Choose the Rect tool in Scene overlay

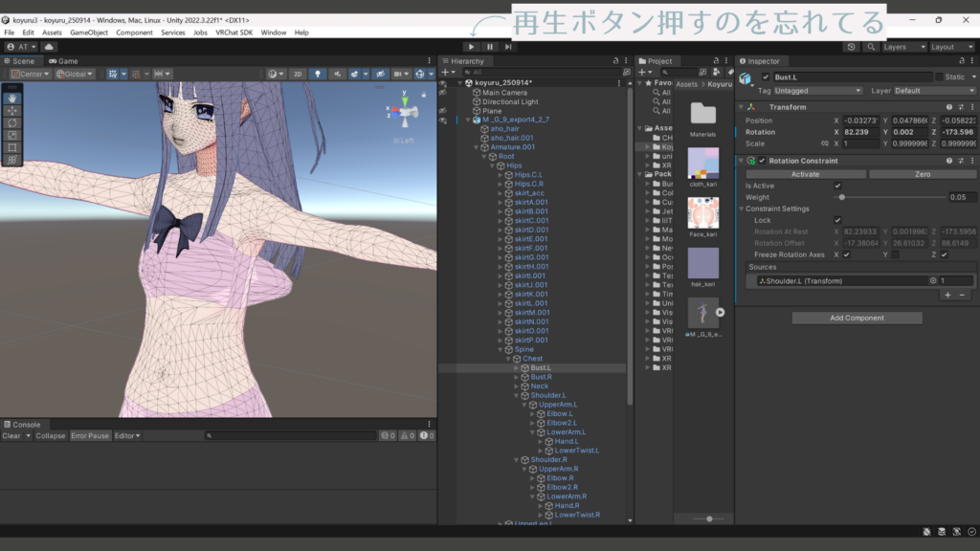tap(12, 147)
